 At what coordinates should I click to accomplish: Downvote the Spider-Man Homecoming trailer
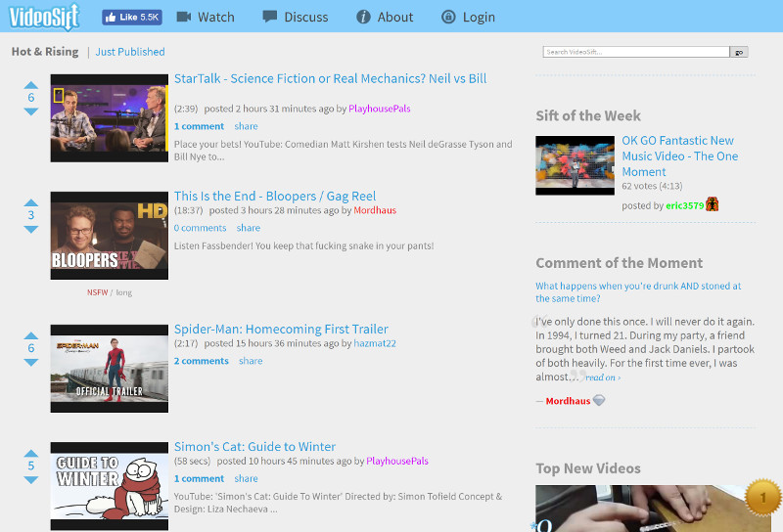click(31, 362)
